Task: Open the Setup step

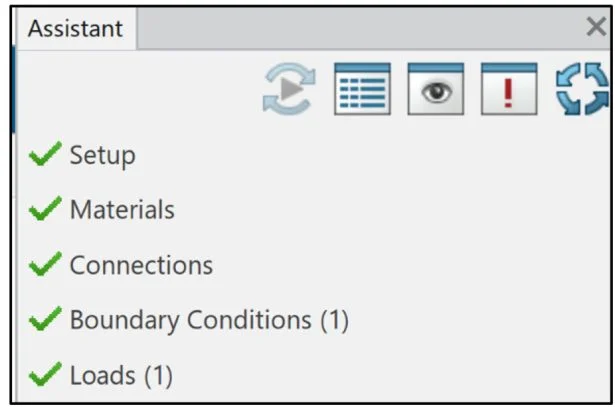Action: point(102,156)
